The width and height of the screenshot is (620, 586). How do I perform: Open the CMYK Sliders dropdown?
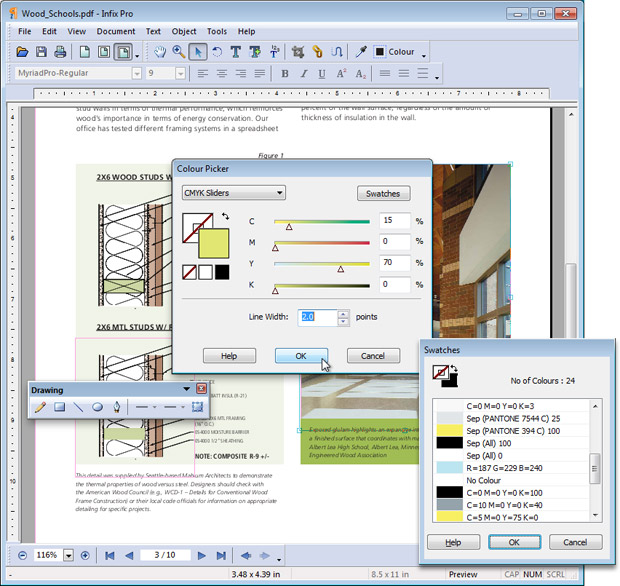[x=233, y=193]
